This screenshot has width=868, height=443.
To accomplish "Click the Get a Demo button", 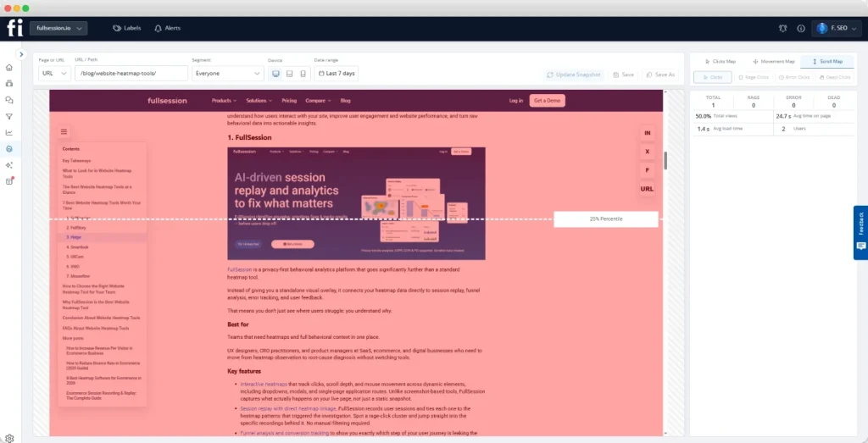I will 547,101.
